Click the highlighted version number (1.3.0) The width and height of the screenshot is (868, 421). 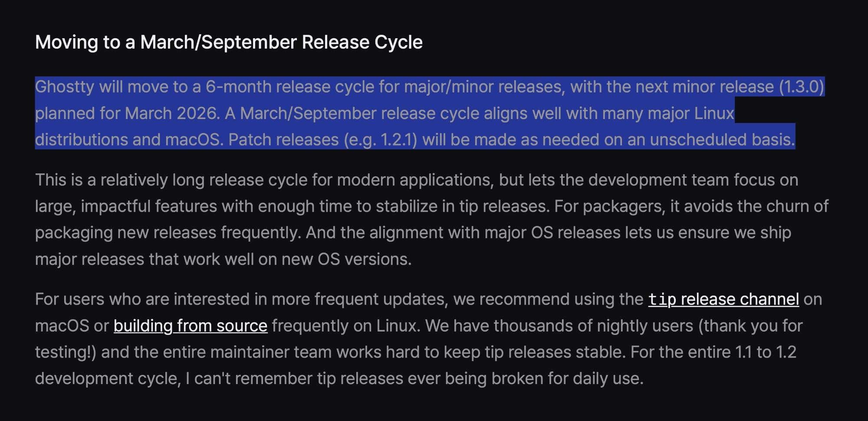pos(801,87)
